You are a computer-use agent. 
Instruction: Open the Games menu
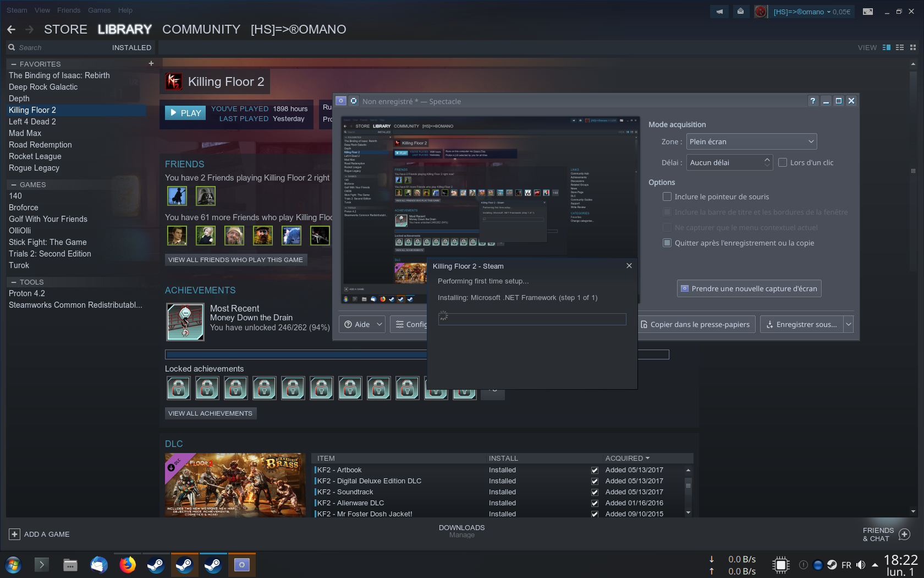pyautogui.click(x=99, y=10)
